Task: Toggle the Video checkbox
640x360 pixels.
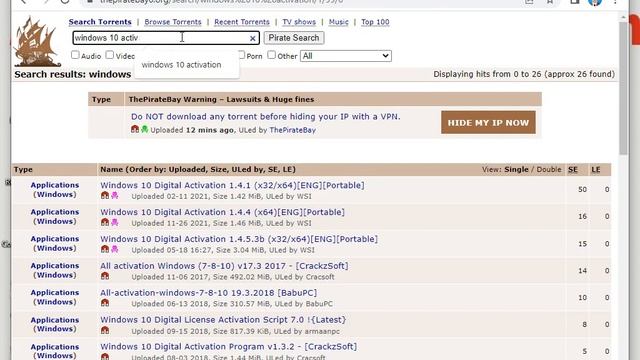Action: click(x=109, y=55)
